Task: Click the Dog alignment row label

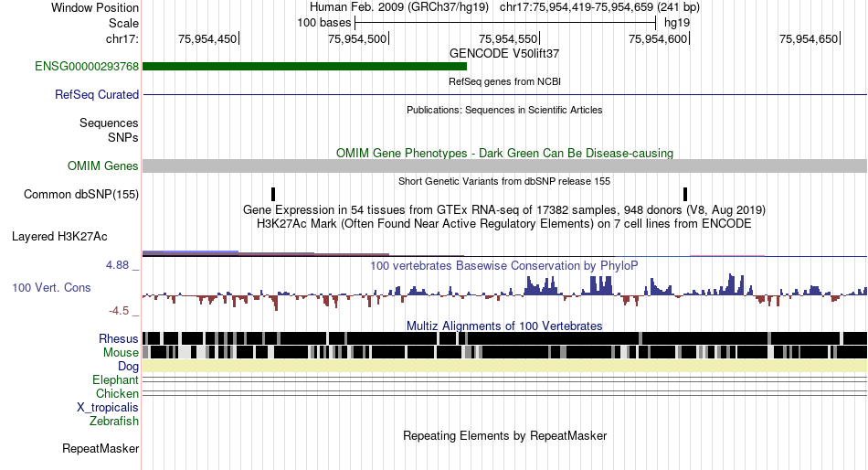Action: pos(128,367)
